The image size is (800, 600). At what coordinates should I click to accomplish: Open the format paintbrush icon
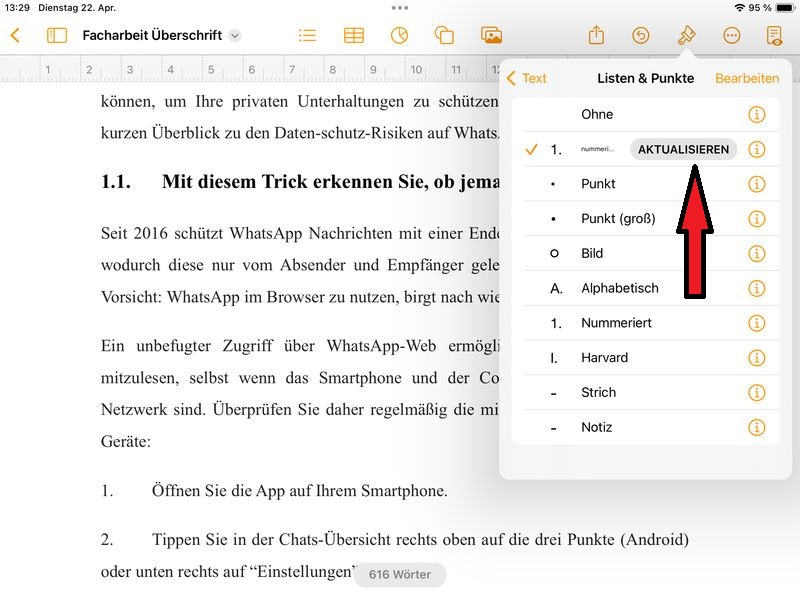tap(686, 35)
